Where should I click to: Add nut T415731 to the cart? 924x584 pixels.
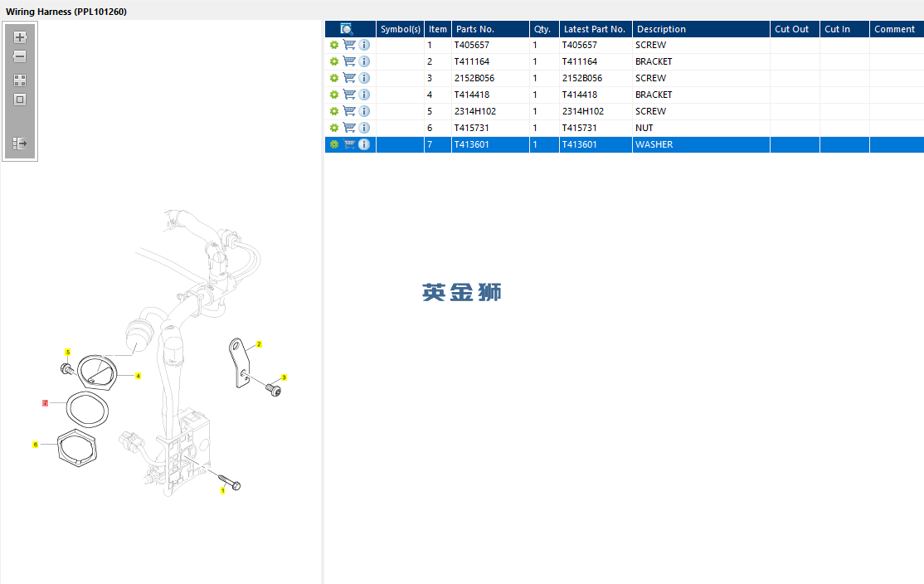coord(349,127)
